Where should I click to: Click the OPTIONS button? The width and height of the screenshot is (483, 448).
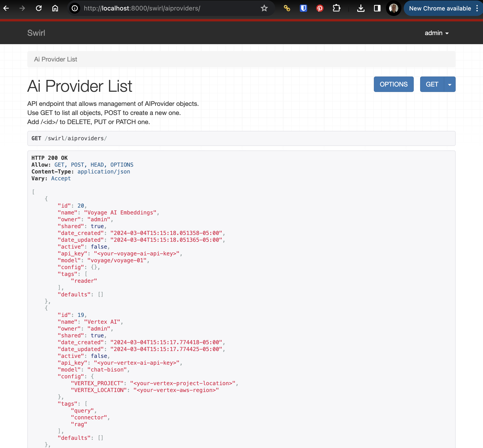[x=393, y=84]
